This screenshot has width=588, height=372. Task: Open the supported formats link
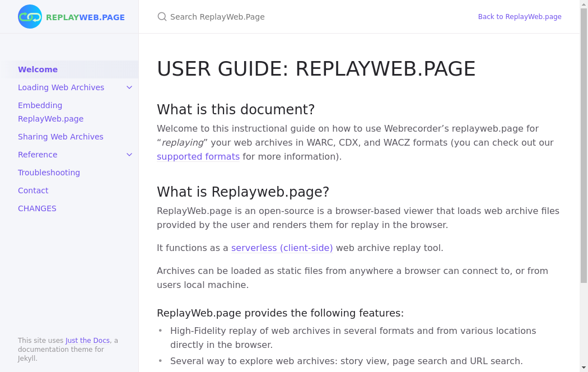point(198,156)
